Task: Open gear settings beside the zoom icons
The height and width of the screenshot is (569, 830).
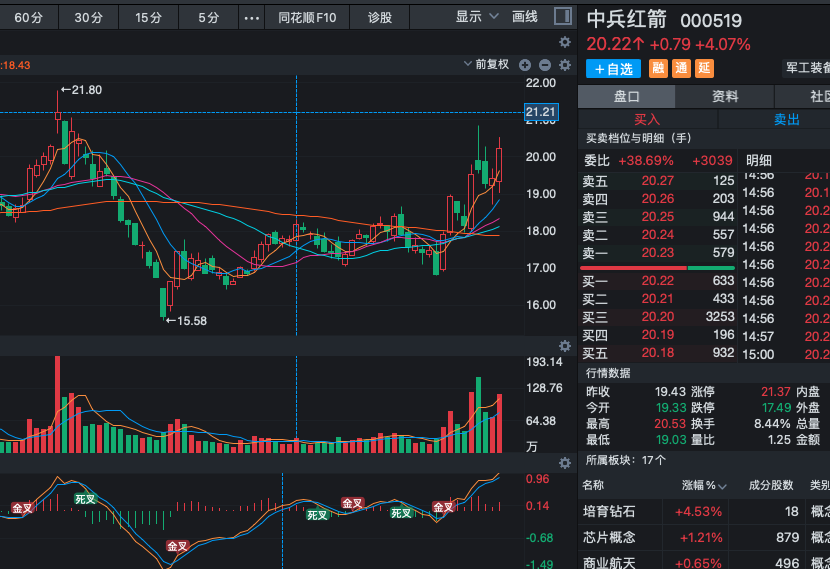Action: (x=565, y=65)
